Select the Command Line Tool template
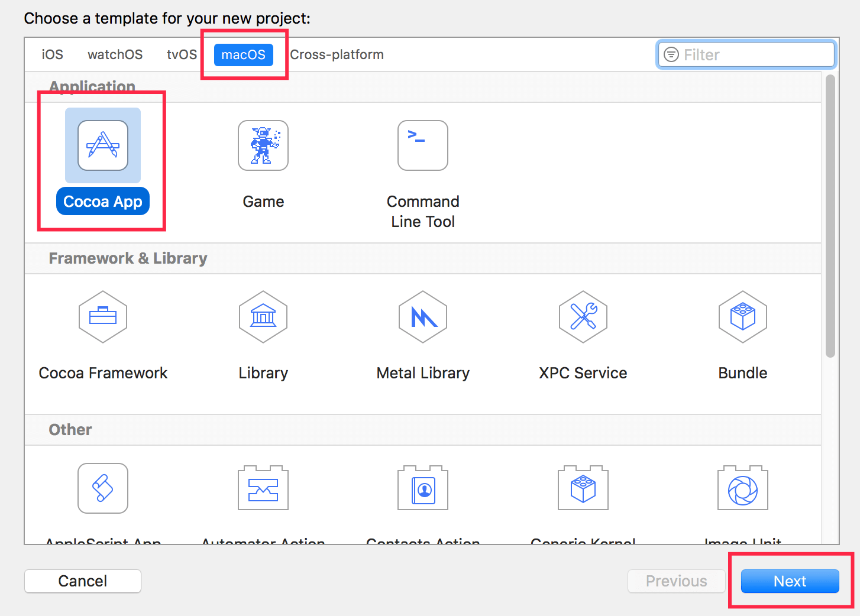Image resolution: width=860 pixels, height=616 pixels. (x=423, y=145)
